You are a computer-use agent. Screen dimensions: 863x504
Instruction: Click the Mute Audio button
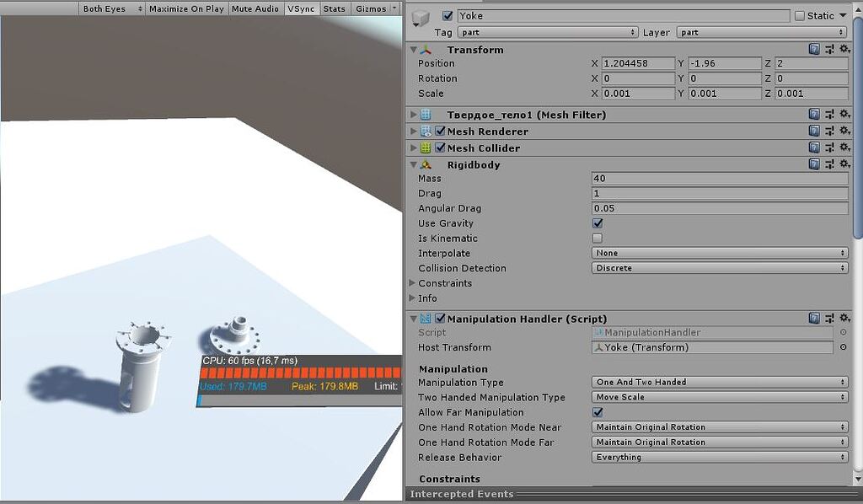click(x=255, y=9)
